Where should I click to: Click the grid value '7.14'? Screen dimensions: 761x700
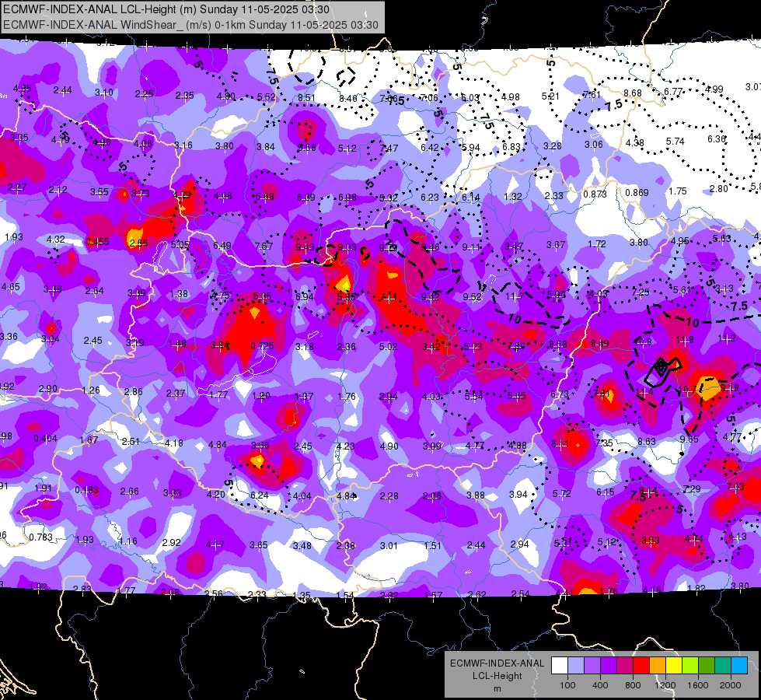pos(388,297)
